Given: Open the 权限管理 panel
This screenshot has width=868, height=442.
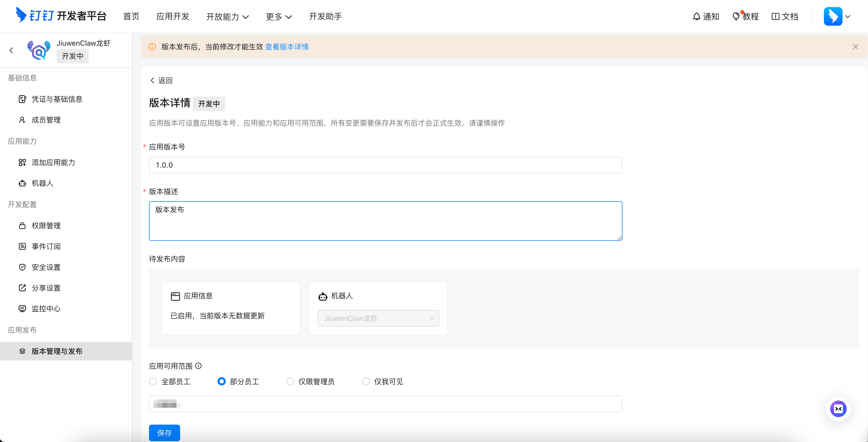Looking at the screenshot, I should pyautogui.click(x=46, y=226).
